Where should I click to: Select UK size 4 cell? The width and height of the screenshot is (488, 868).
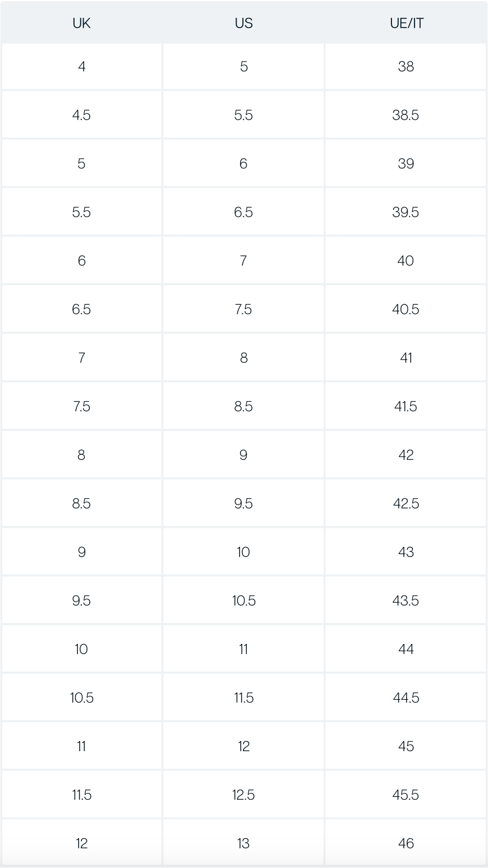(x=81, y=67)
